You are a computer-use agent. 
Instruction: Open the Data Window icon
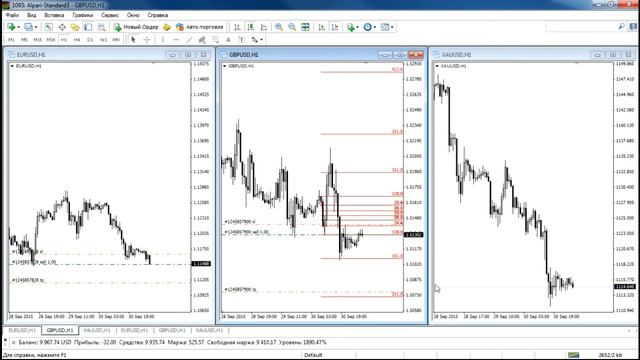62,27
